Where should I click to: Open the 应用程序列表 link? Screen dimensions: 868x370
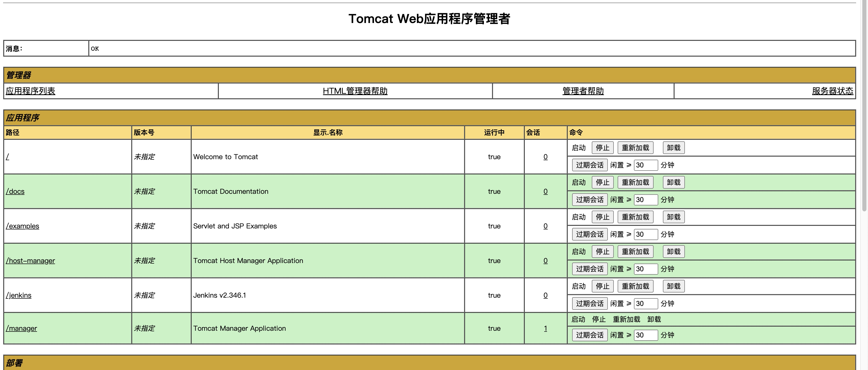30,91
